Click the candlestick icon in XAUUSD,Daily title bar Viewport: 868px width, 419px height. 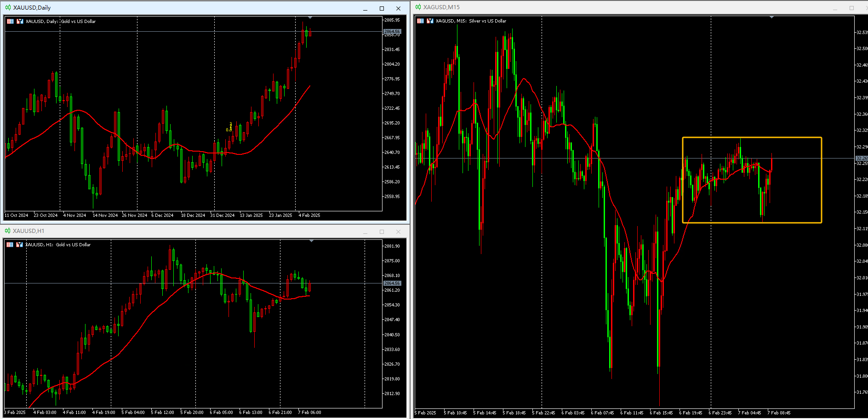pos(8,7)
